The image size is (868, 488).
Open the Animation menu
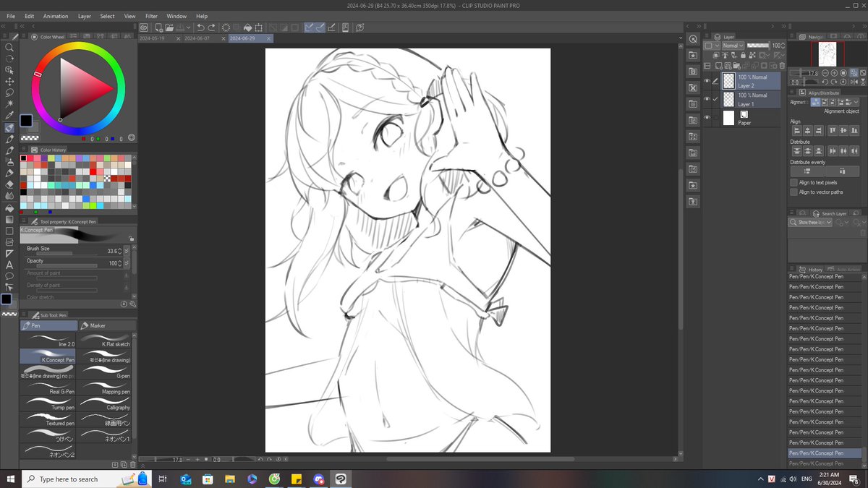tap(56, 16)
